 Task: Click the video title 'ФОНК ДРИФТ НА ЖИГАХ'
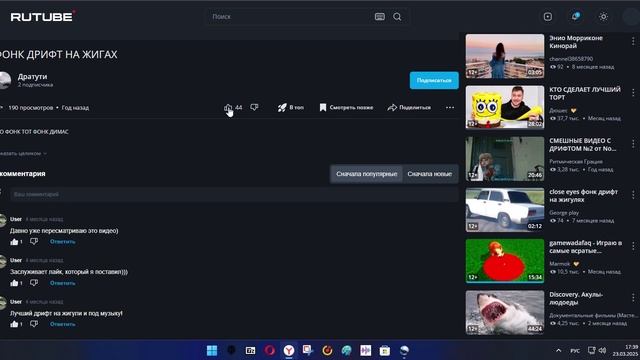(x=59, y=54)
